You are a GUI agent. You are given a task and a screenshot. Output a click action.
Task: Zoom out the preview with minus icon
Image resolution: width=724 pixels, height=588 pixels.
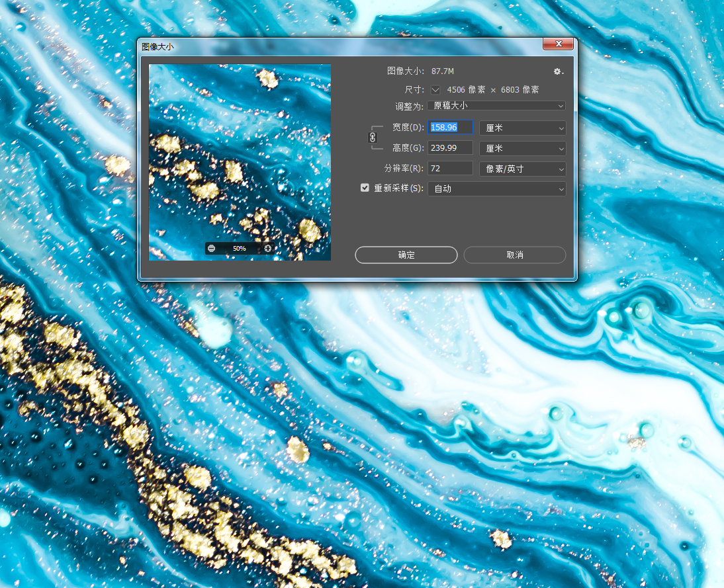212,248
